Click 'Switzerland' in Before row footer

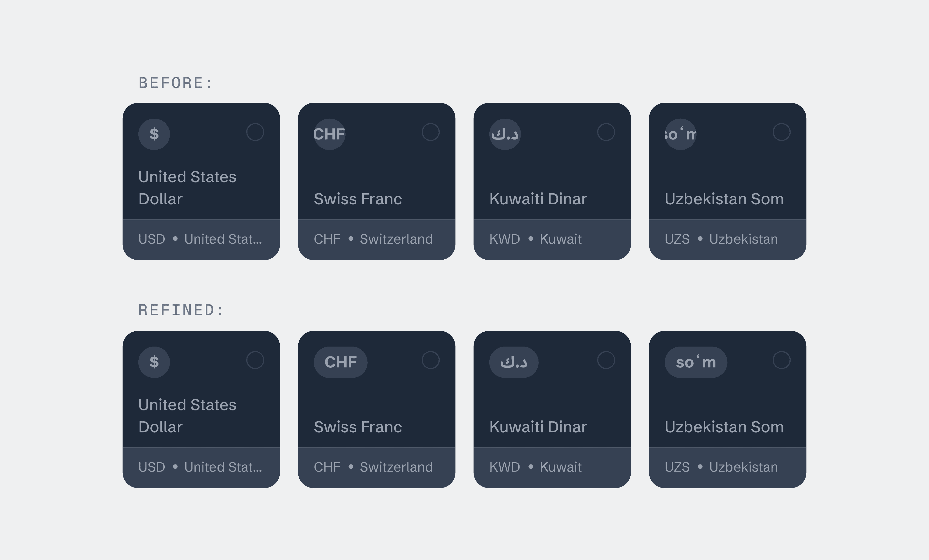(396, 239)
